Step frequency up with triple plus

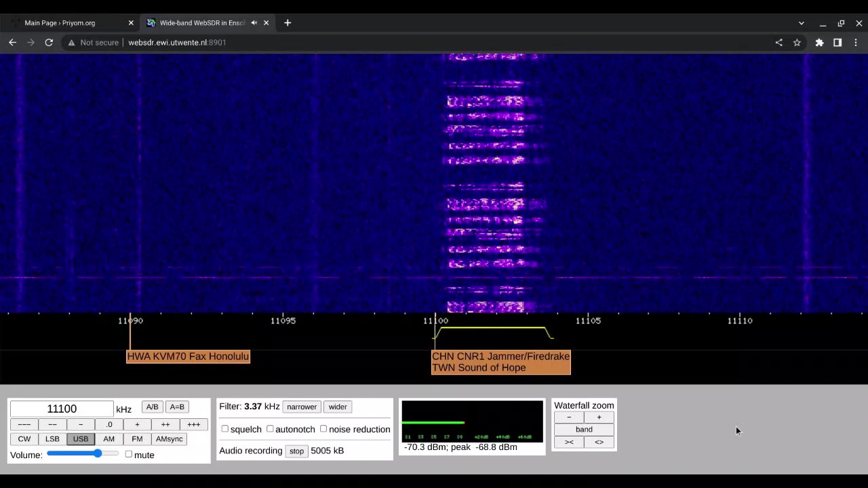pos(194,424)
